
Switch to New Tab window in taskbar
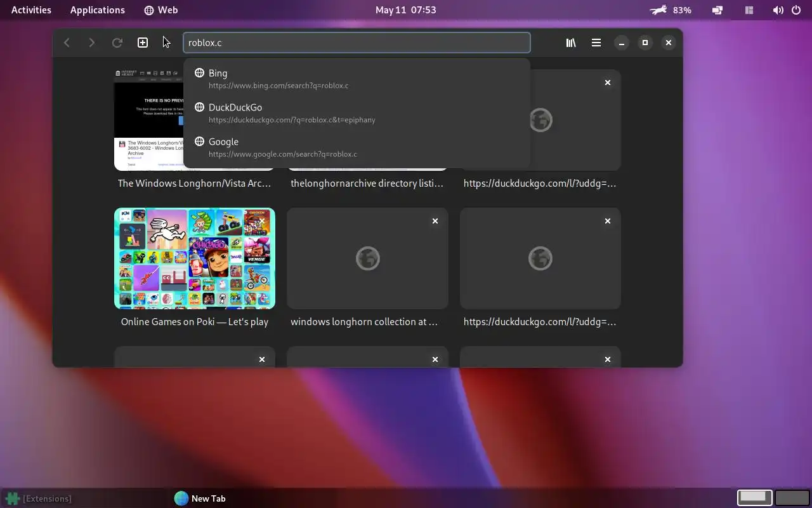(x=200, y=498)
